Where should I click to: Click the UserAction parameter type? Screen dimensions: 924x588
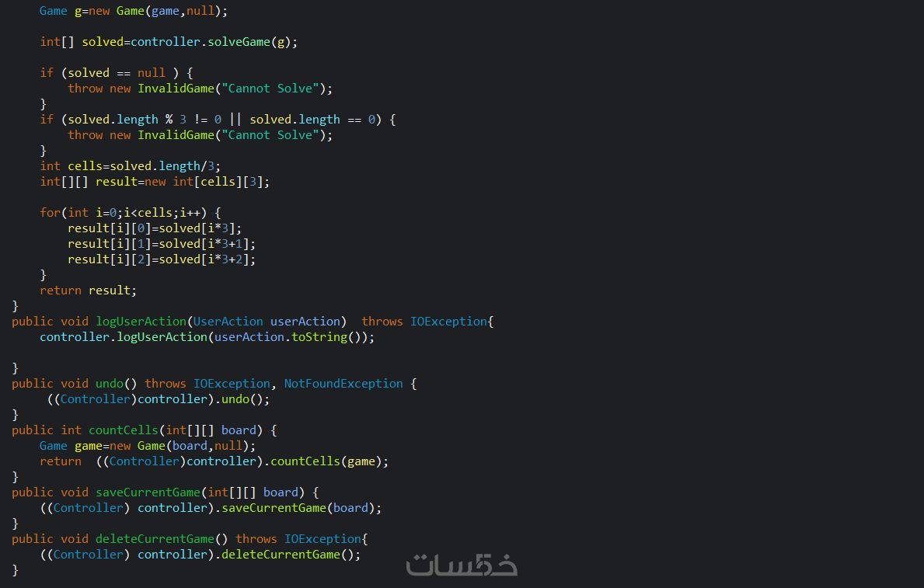click(x=228, y=321)
